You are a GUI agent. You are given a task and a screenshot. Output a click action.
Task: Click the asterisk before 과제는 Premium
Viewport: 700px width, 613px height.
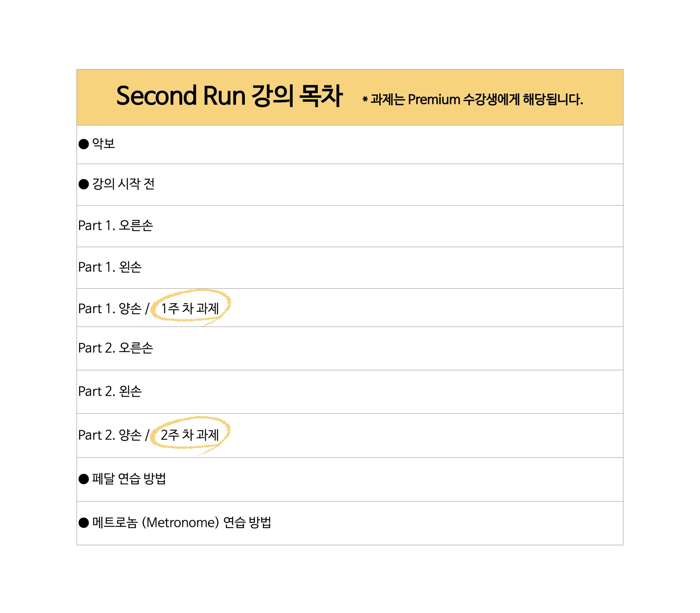click(365, 98)
